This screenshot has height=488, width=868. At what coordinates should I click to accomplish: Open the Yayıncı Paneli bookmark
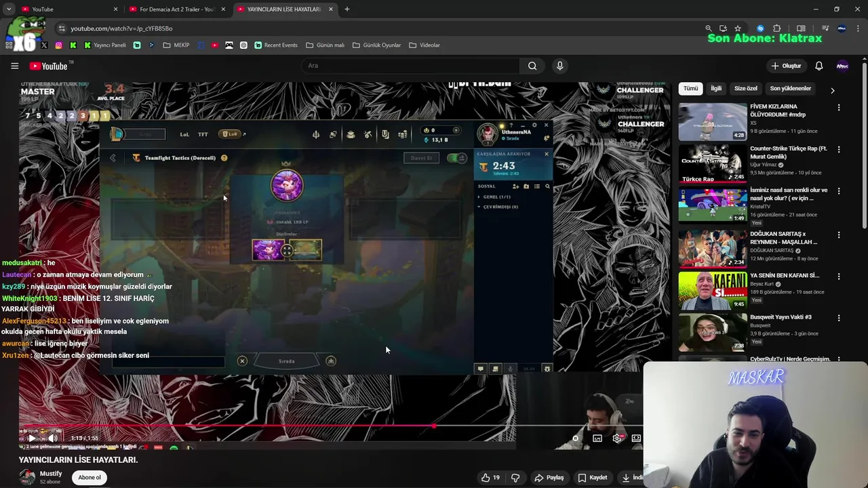tap(105, 45)
